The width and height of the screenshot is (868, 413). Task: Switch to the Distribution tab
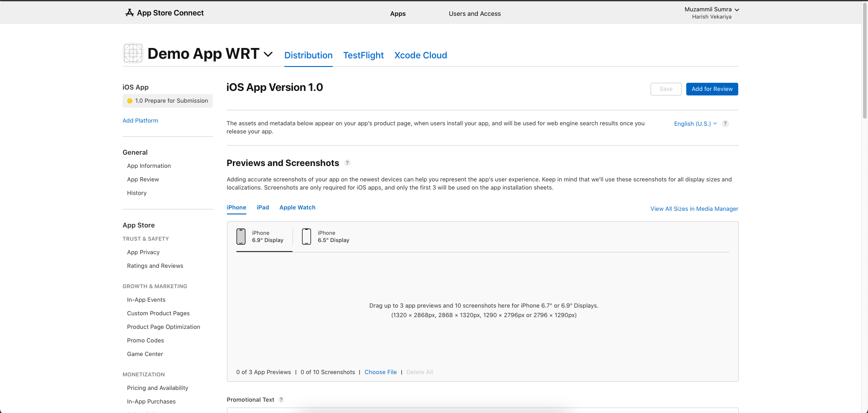308,55
